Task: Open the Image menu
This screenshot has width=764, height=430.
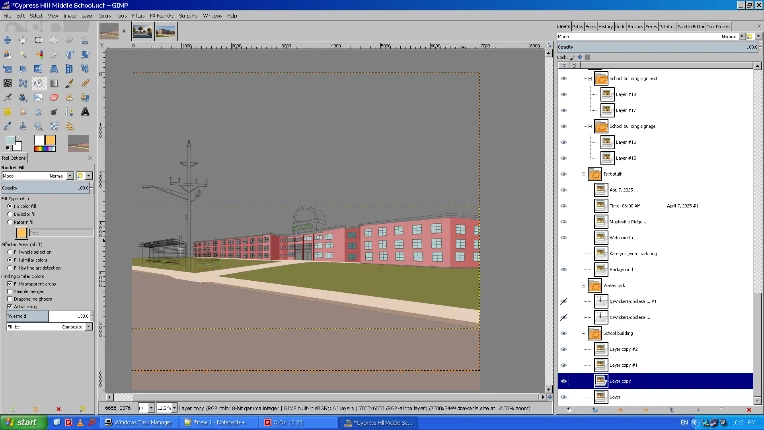Action: [70, 16]
